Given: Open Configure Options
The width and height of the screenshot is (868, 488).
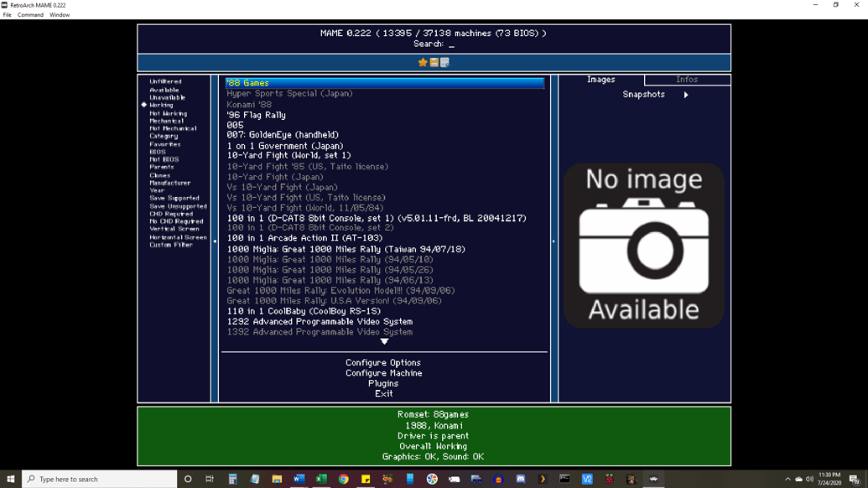Looking at the screenshot, I should (383, 363).
